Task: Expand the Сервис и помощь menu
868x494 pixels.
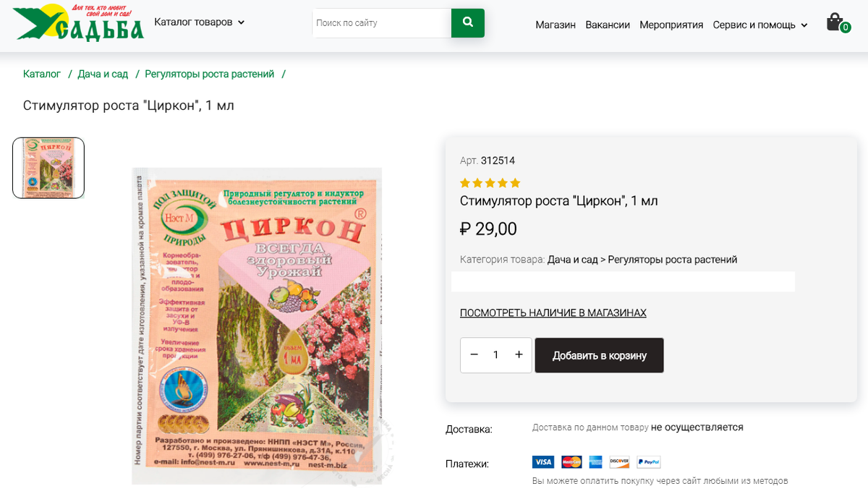Action: pos(759,25)
